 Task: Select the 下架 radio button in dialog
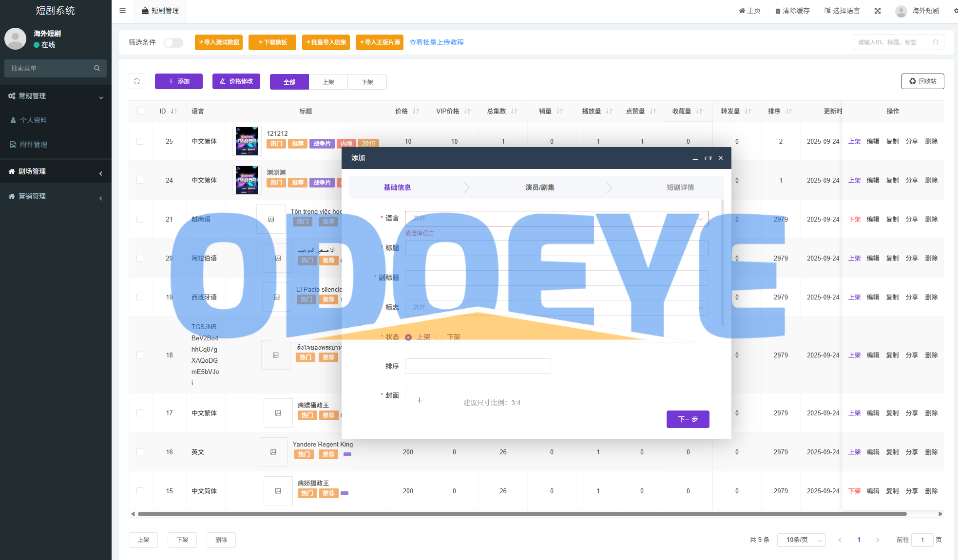[439, 337]
